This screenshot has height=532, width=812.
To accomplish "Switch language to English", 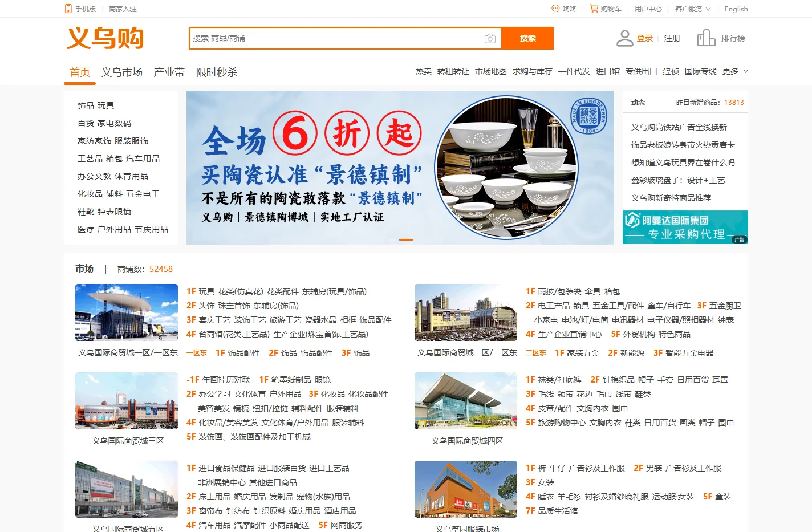I will click(736, 9).
